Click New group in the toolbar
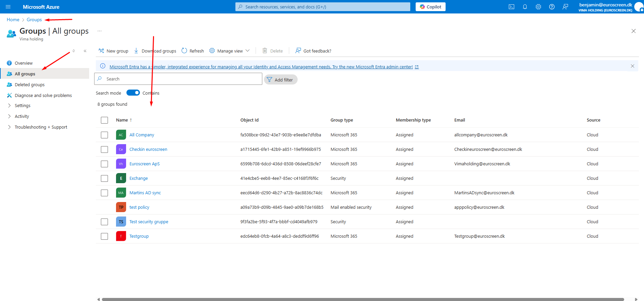 click(x=113, y=51)
